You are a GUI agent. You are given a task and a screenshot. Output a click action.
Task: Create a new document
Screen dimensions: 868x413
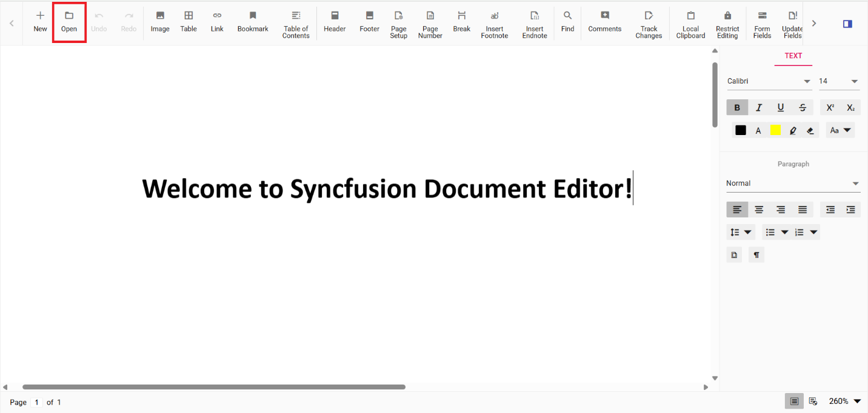[39, 23]
